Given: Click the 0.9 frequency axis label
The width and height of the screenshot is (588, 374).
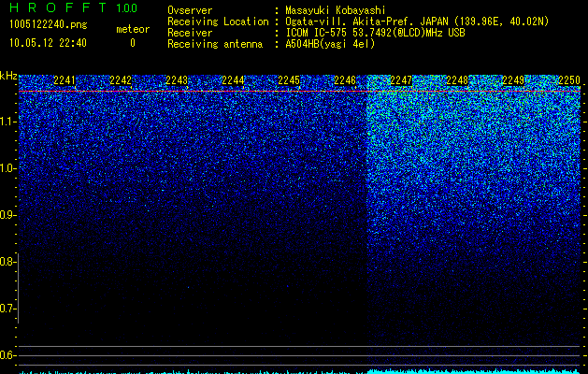Looking at the screenshot, I should 7,215.
